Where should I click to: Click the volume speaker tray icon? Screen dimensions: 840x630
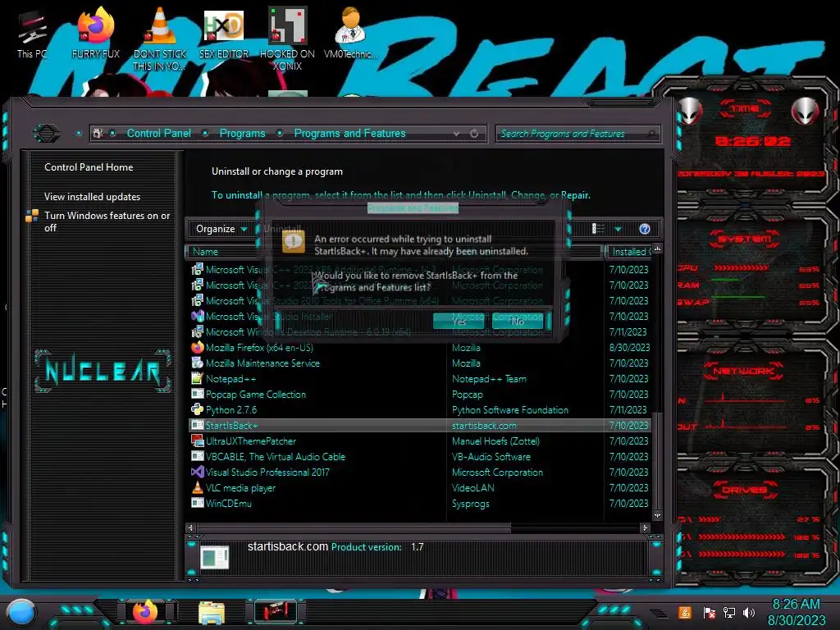point(749,612)
